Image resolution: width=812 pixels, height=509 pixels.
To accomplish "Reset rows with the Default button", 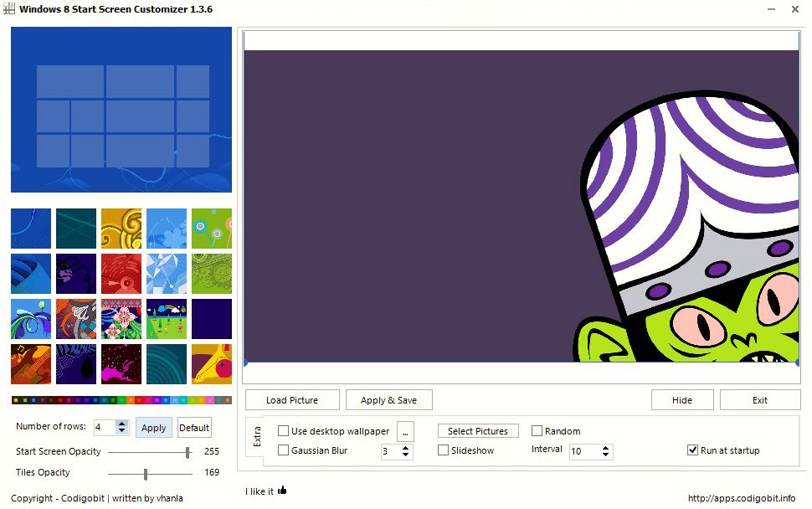I will (194, 428).
